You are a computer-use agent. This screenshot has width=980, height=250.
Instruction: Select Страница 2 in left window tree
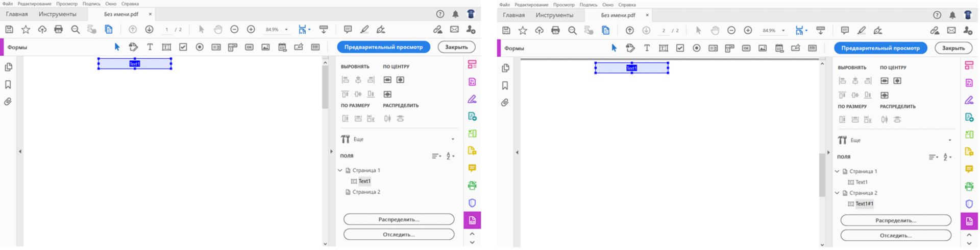tap(366, 192)
